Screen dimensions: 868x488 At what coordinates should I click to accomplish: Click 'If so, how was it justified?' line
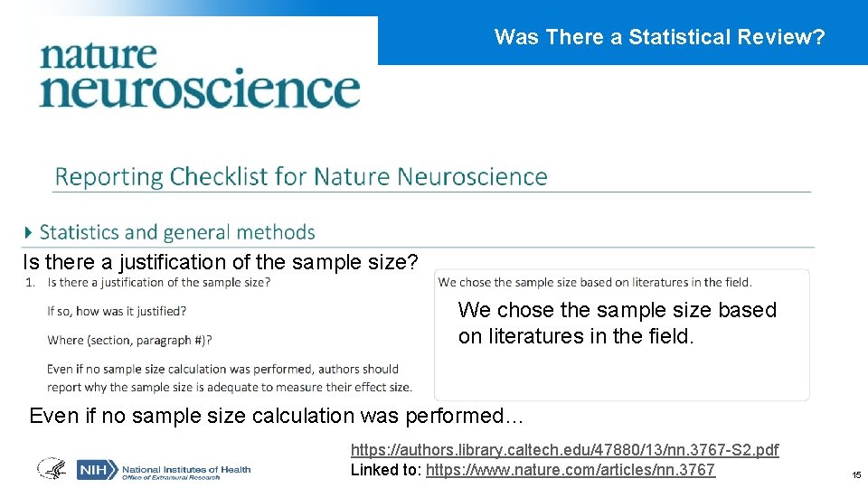[x=117, y=311]
